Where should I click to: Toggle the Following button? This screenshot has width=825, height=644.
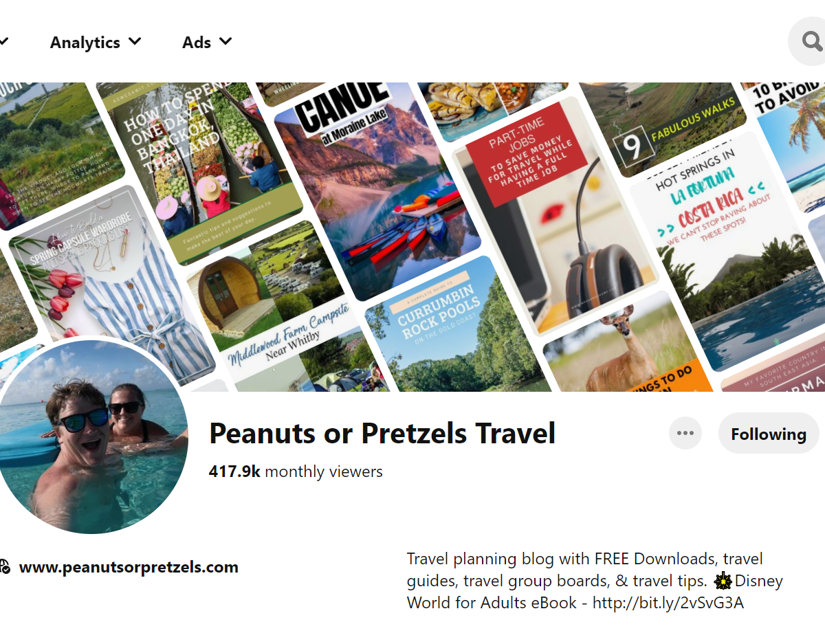(x=769, y=434)
